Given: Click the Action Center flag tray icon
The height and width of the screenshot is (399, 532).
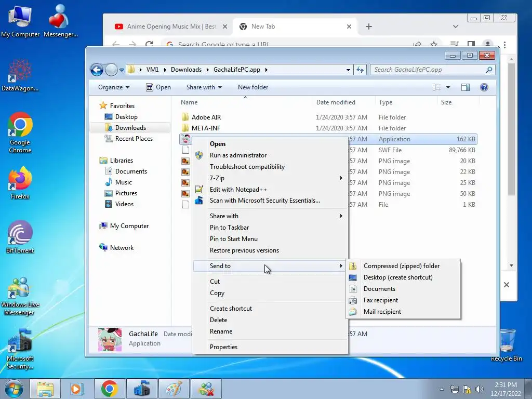Looking at the screenshot, I should coord(467,389).
